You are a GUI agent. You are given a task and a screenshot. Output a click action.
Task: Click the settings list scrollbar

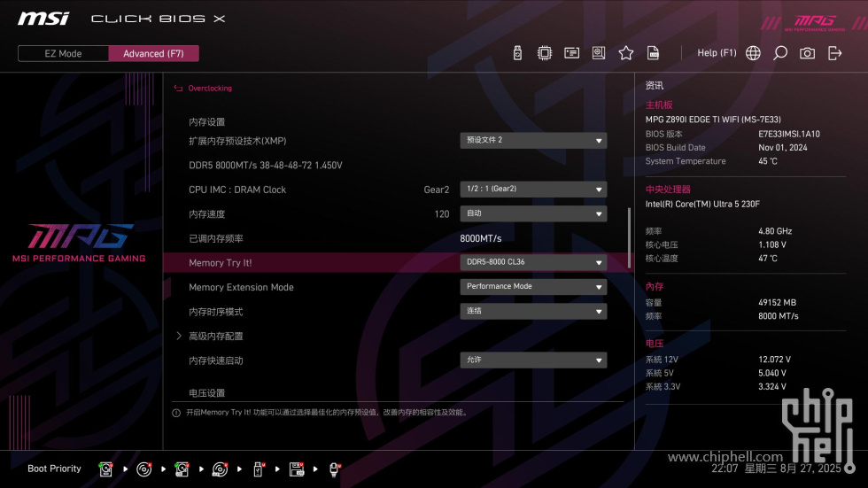[x=629, y=238]
